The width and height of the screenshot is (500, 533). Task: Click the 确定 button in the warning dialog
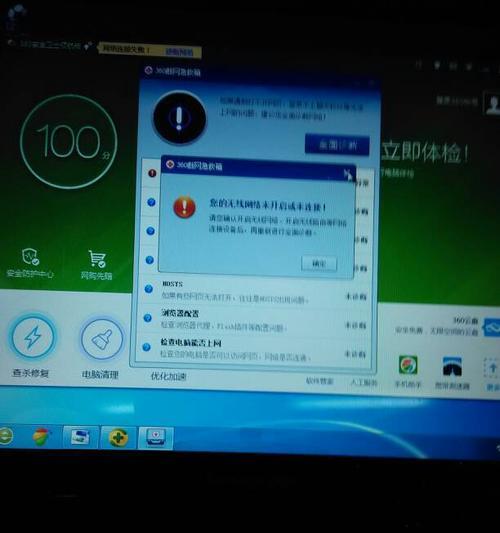point(319,263)
